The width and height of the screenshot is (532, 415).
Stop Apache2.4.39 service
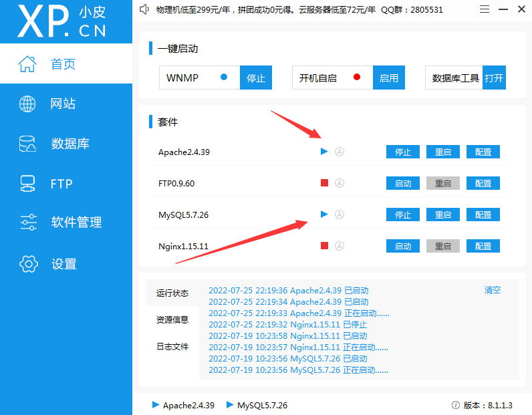click(x=403, y=152)
